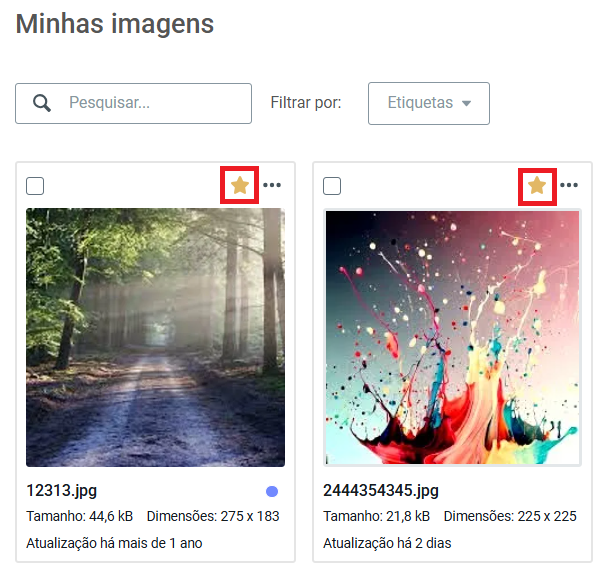Open the colorful paint splash thumbnail
The width and height of the screenshot is (608, 577).
(453, 337)
